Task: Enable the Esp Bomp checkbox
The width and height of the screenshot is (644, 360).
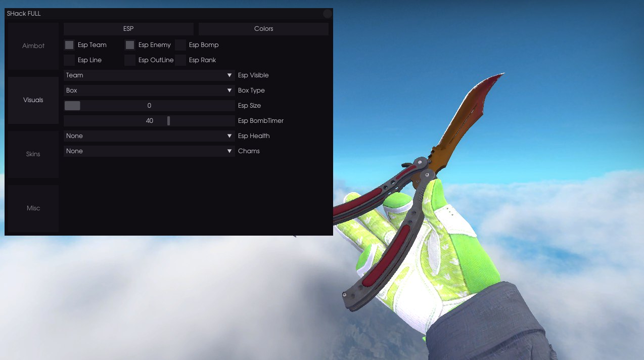Action: 180,45
